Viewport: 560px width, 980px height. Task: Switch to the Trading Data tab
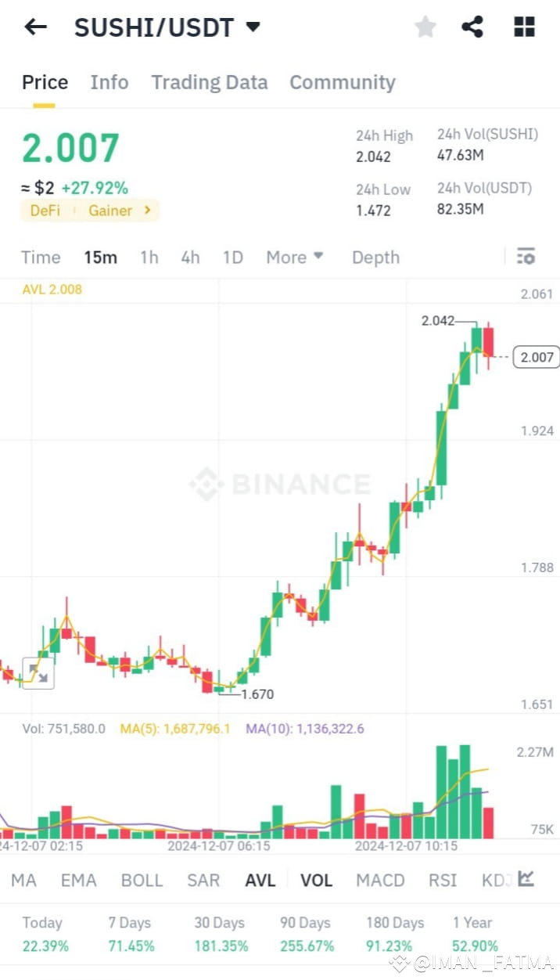pos(209,82)
